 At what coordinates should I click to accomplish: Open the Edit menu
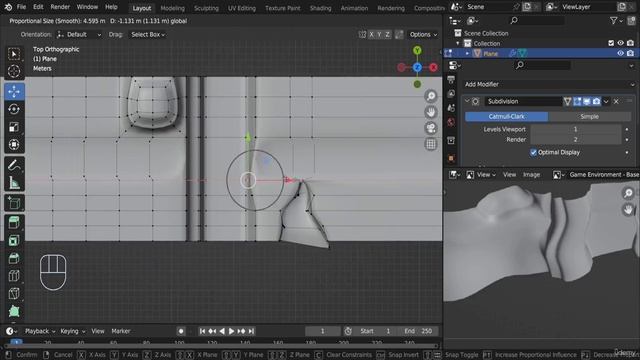click(38, 7)
